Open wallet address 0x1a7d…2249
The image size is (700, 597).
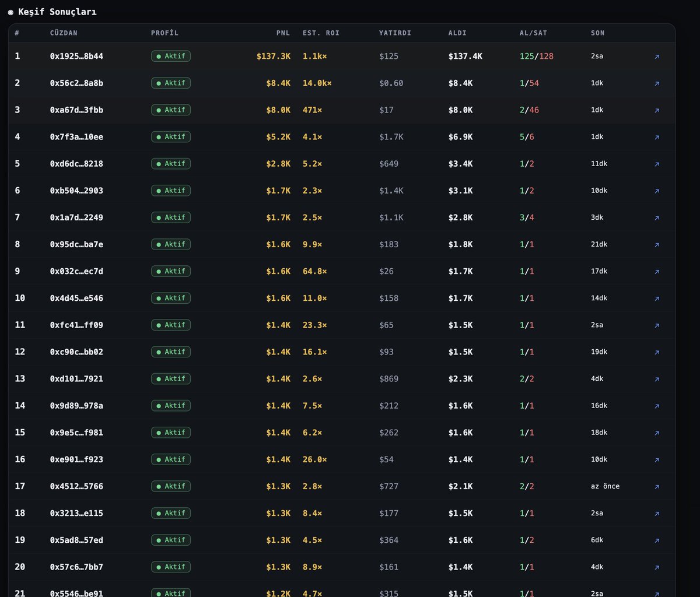tap(76, 217)
